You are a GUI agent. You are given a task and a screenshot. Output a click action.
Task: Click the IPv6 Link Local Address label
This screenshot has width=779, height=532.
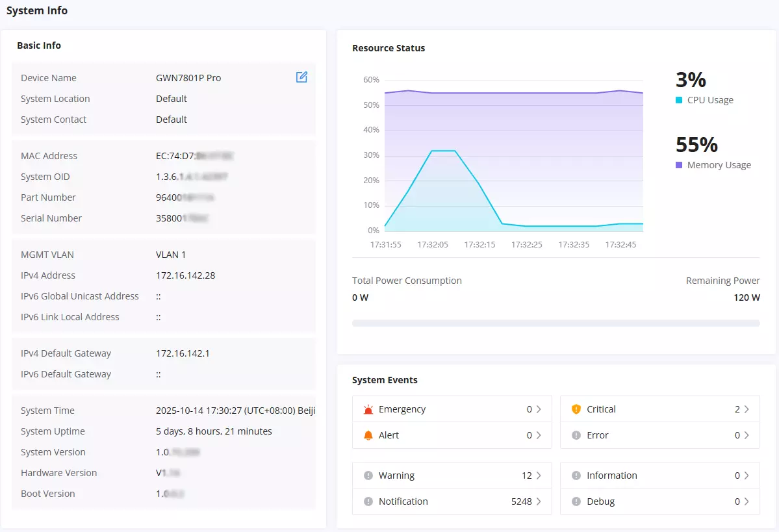pos(70,317)
